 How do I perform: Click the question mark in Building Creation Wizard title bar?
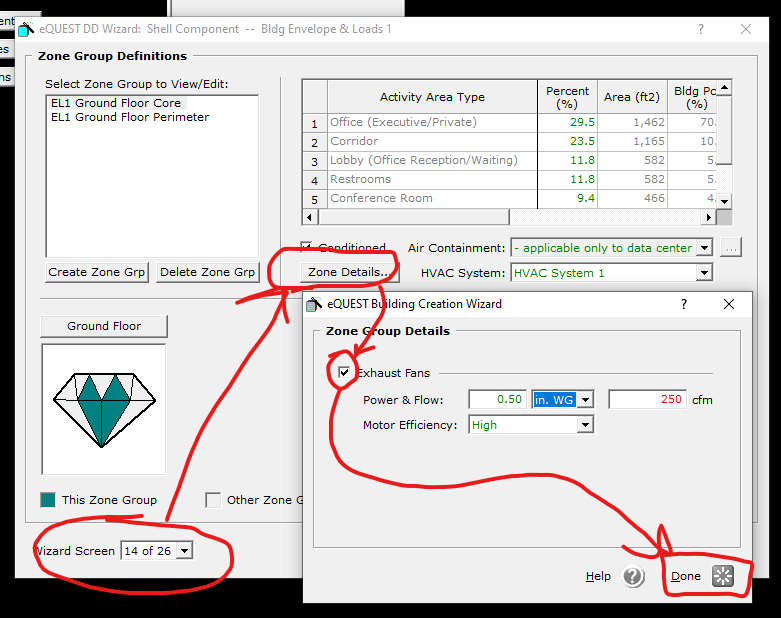[684, 304]
